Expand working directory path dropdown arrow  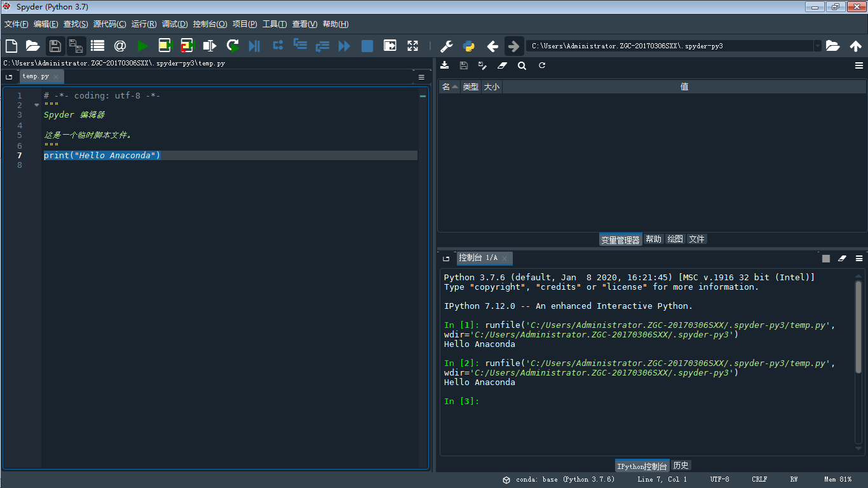tap(817, 46)
